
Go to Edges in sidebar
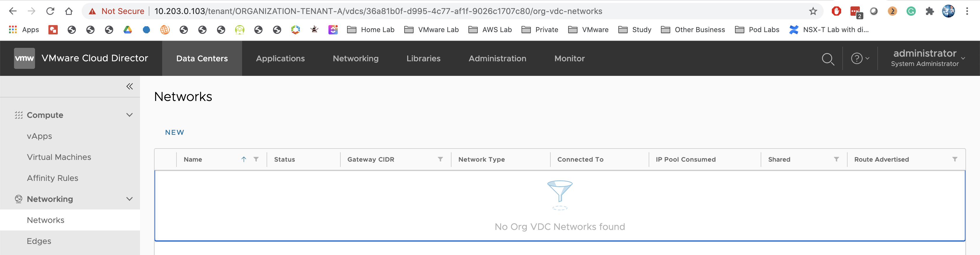coord(39,241)
